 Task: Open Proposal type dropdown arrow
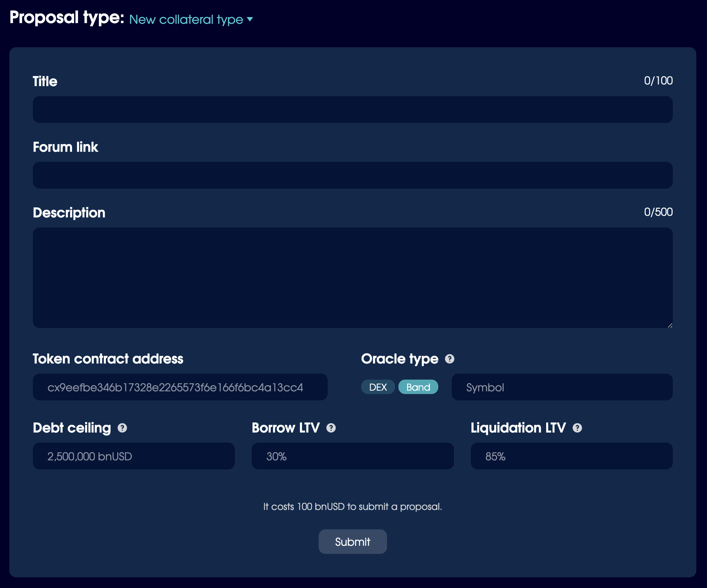click(x=250, y=19)
